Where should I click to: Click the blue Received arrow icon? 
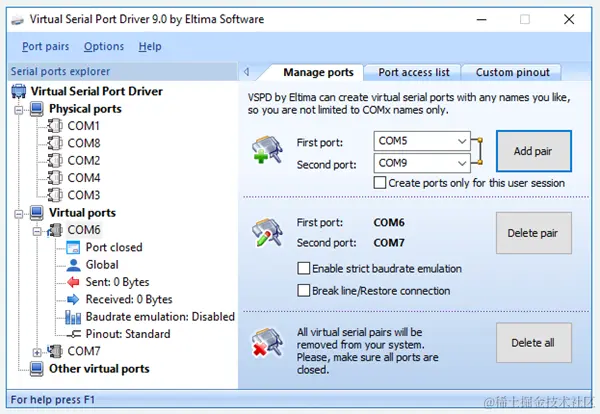point(73,299)
